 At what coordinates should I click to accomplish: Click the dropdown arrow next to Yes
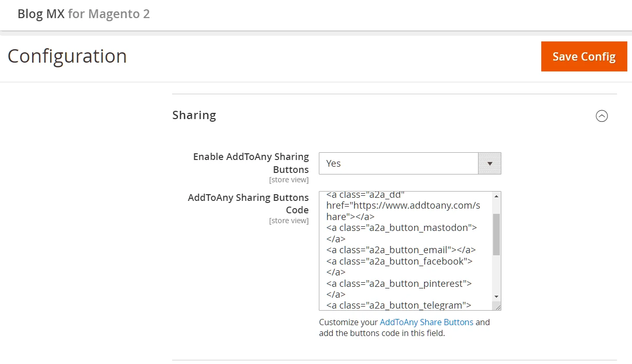pos(489,163)
